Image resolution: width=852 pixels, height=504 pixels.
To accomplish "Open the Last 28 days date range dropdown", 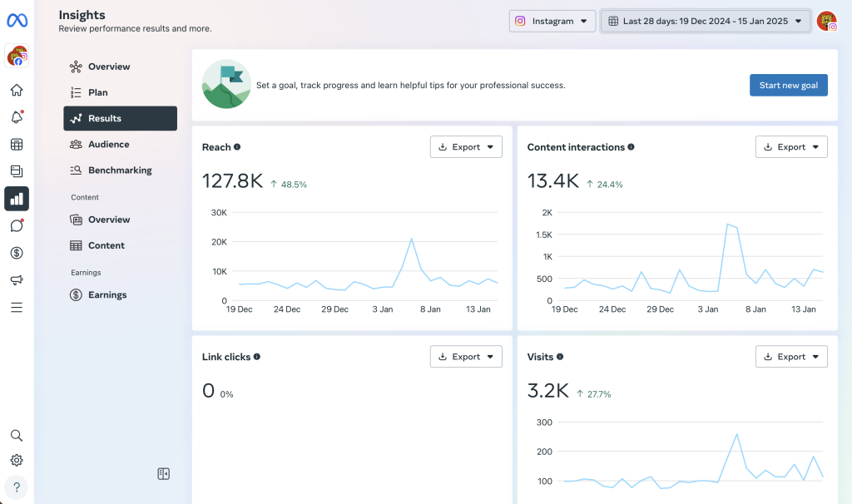I will (706, 21).
